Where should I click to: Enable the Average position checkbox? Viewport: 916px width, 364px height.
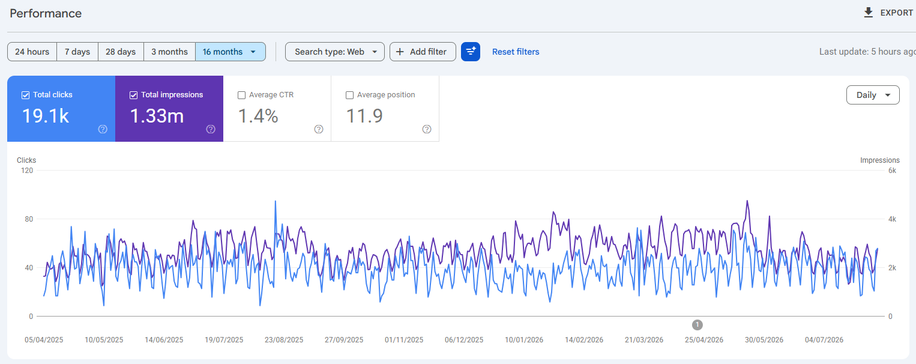349,95
